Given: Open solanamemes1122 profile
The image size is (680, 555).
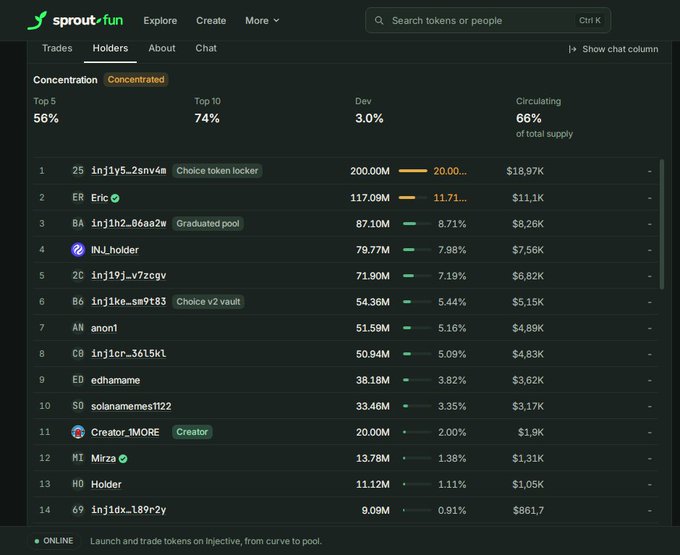Looking at the screenshot, I should (x=131, y=406).
